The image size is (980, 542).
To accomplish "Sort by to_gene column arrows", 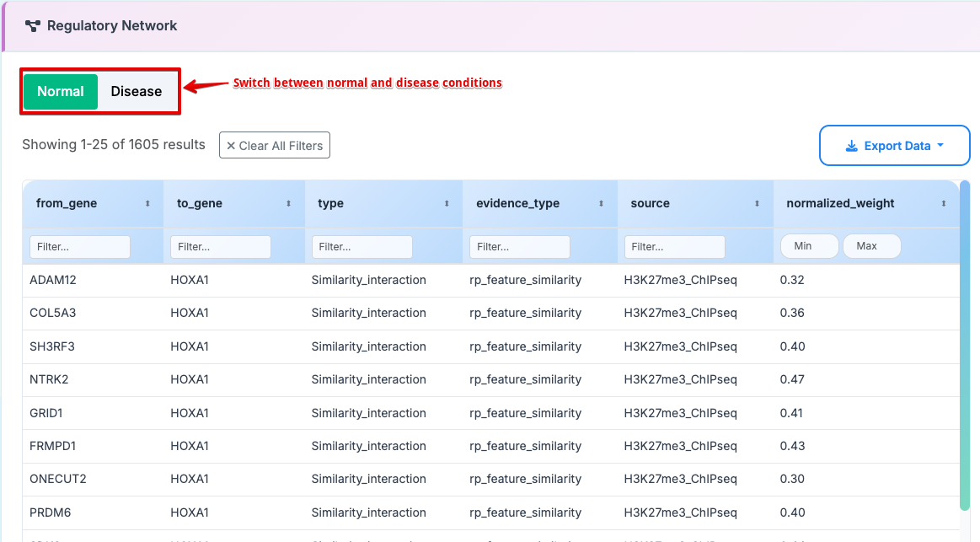I will click(x=288, y=204).
